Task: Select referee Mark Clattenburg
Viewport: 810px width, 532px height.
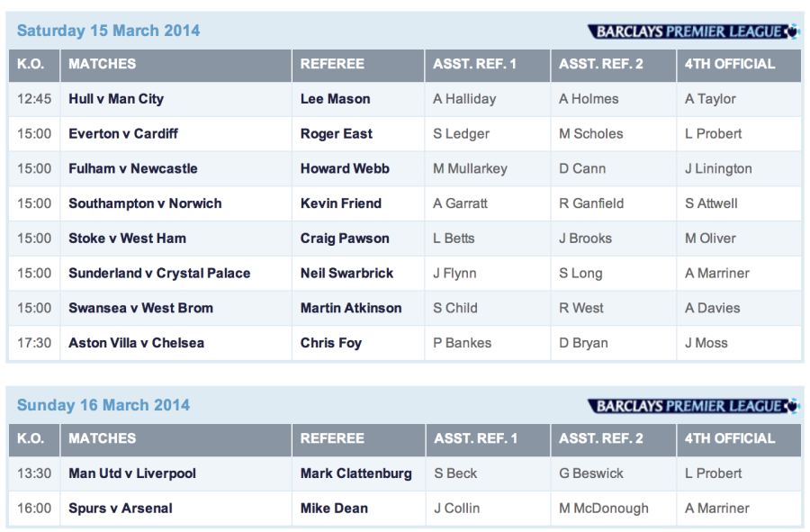Action: click(356, 473)
